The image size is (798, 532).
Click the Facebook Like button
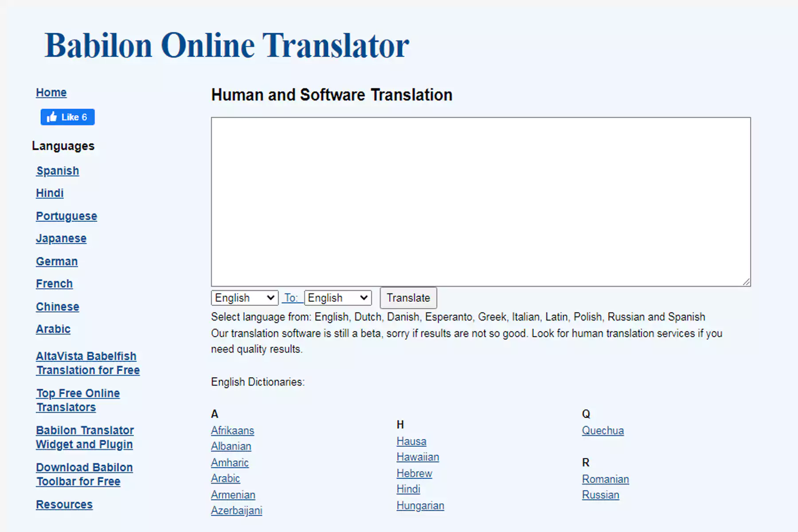(x=67, y=117)
